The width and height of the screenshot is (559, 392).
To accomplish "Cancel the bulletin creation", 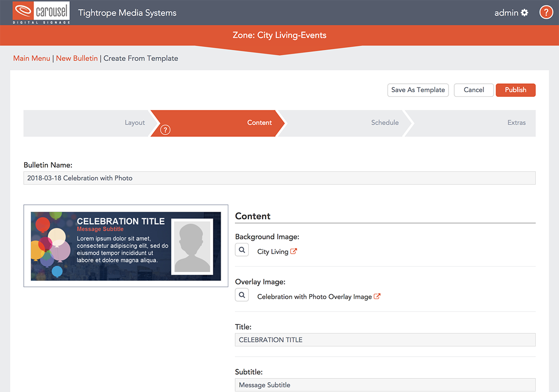I will 474,90.
